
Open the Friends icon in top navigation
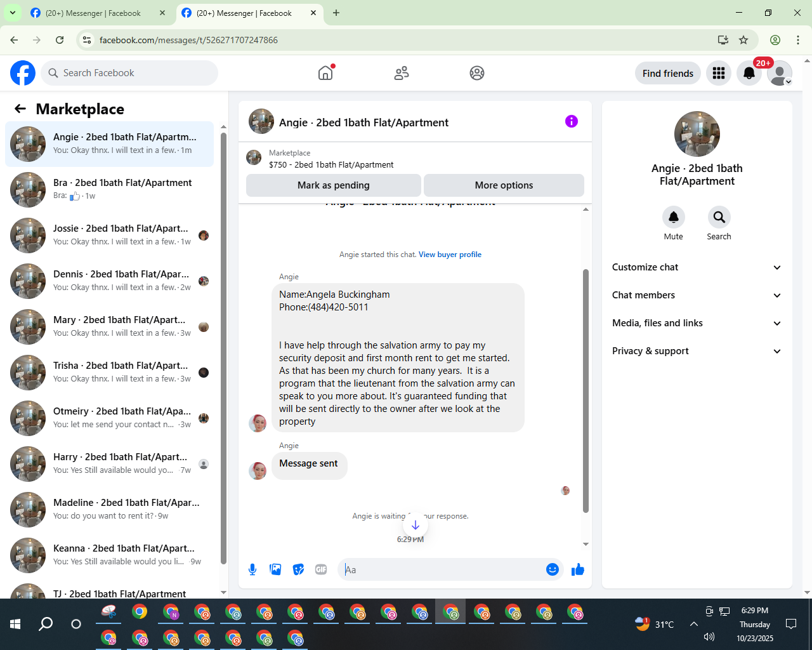tap(402, 73)
